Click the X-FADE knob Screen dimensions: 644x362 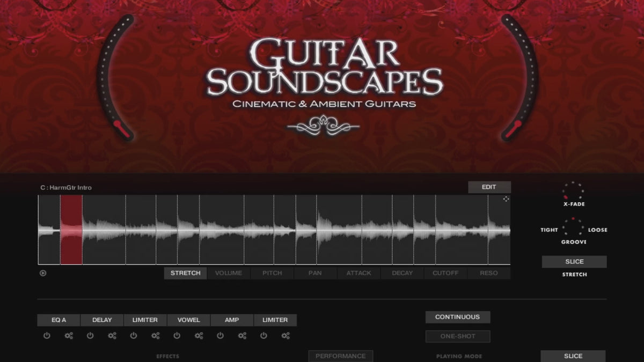[x=573, y=191]
